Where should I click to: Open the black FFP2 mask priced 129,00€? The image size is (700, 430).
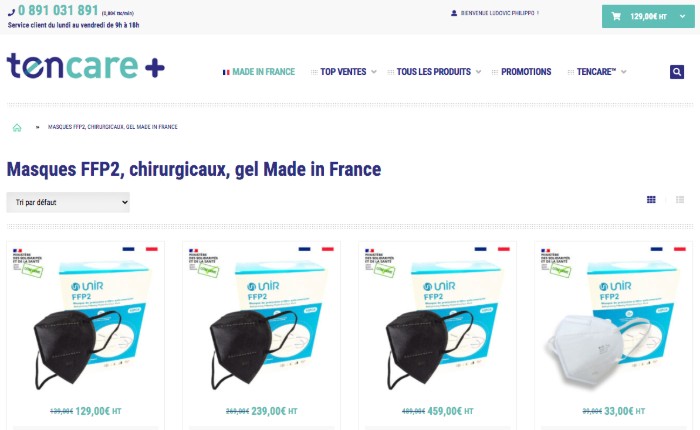coord(85,321)
